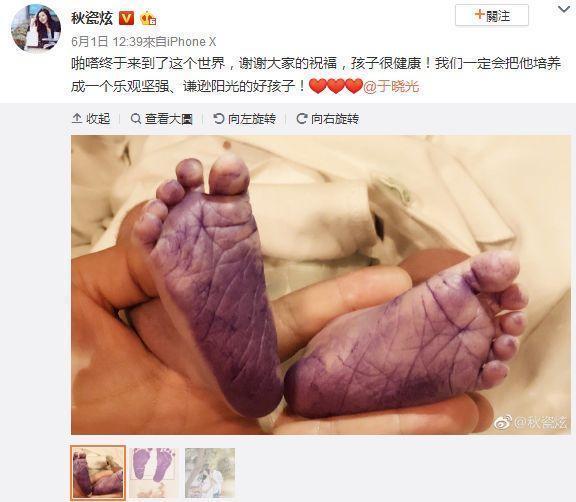The height and width of the screenshot is (502, 576).
Task: Click the orange V verified badge
Action: pos(126,18)
